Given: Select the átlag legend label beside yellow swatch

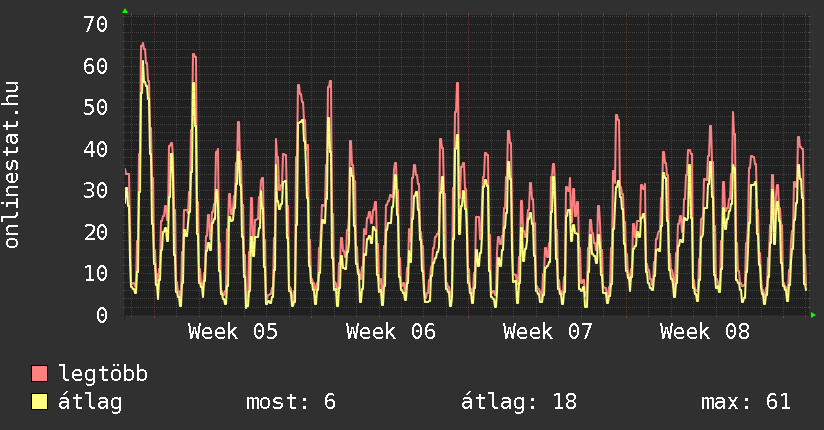Looking at the screenshot, I should (90, 402).
